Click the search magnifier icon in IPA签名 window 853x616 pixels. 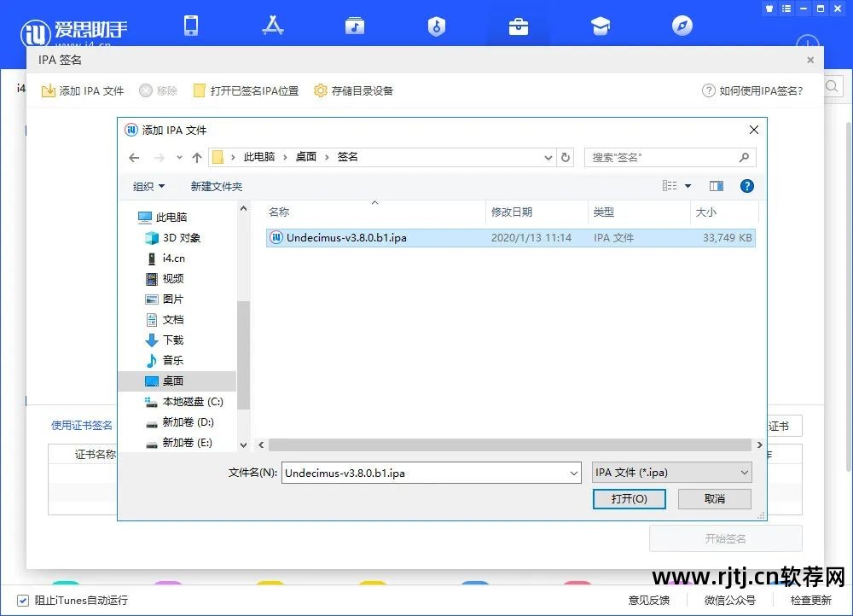coord(832,86)
